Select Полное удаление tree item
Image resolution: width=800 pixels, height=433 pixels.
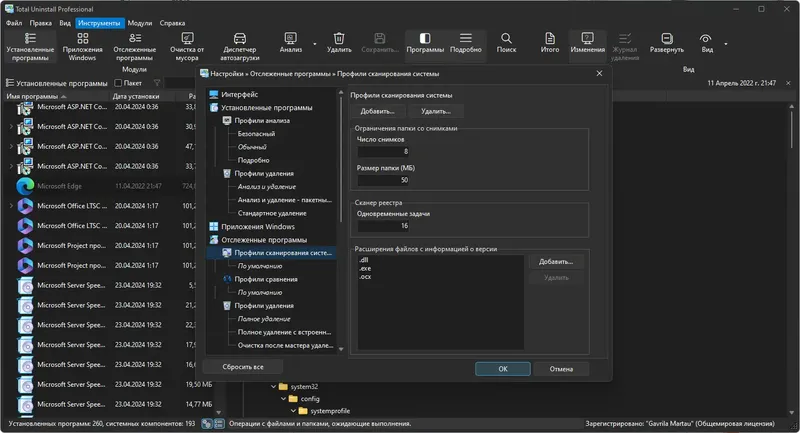tap(264, 319)
